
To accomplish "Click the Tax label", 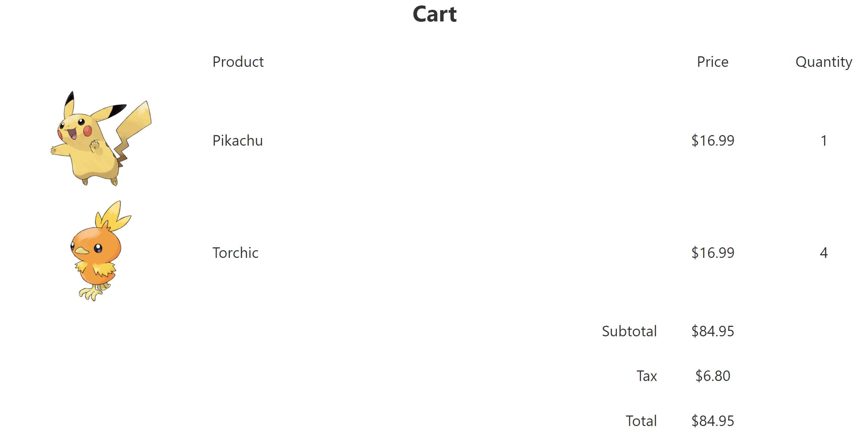I will pyautogui.click(x=647, y=376).
